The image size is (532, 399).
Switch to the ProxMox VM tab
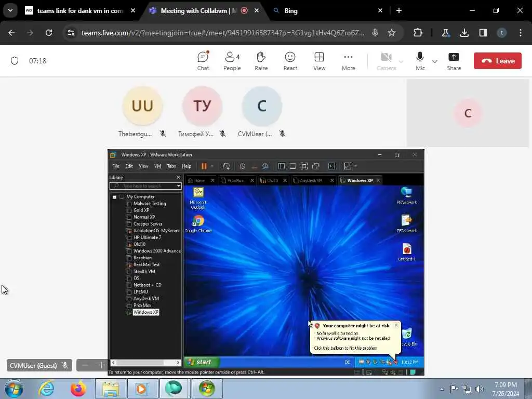coord(235,180)
